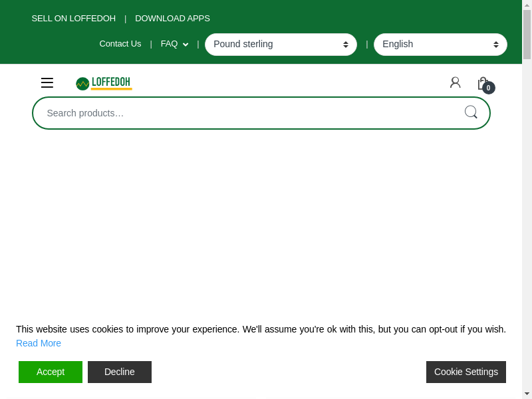Open the Pound sterling currency selector
The width and height of the screenshot is (532, 399).
(281, 45)
